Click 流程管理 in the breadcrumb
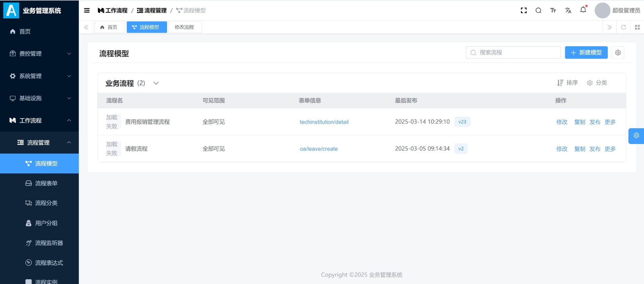644x284 pixels. (152, 10)
